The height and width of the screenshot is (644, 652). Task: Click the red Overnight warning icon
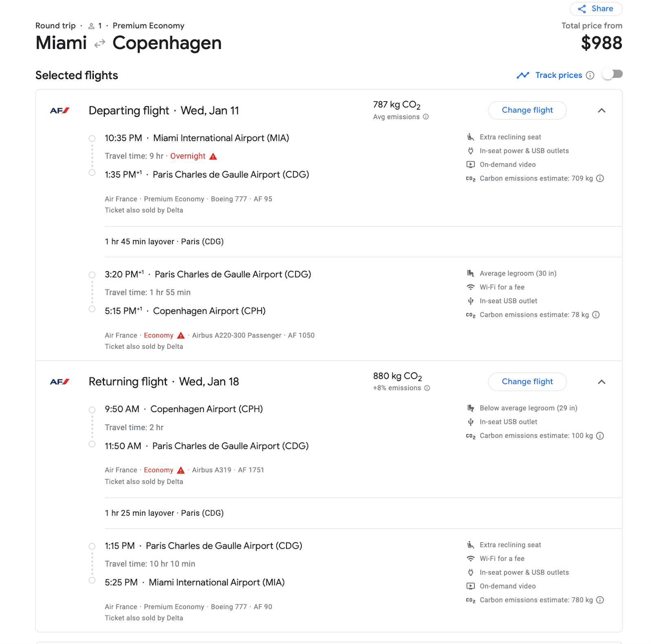click(213, 156)
